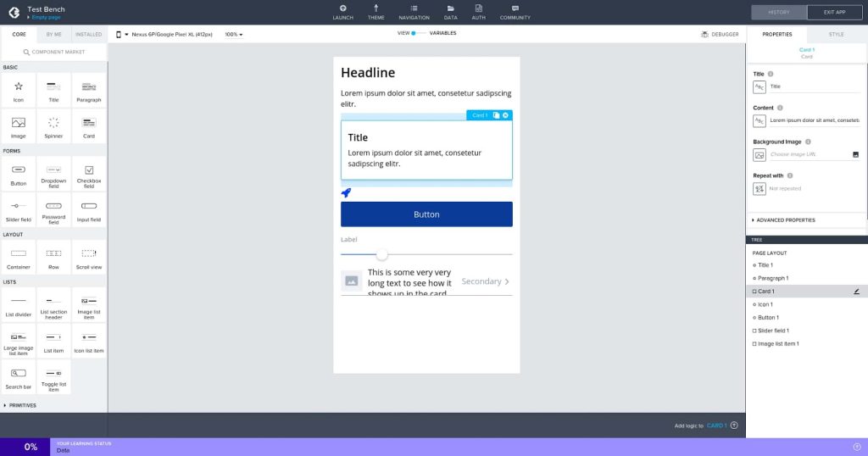Click the Exit App button
This screenshot has width=868, height=456.
tap(834, 12)
